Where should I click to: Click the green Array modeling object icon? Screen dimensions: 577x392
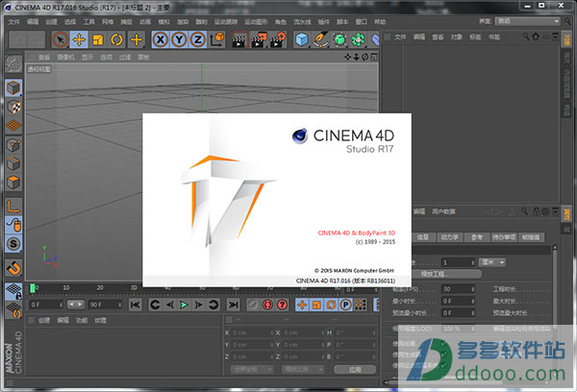pos(358,39)
